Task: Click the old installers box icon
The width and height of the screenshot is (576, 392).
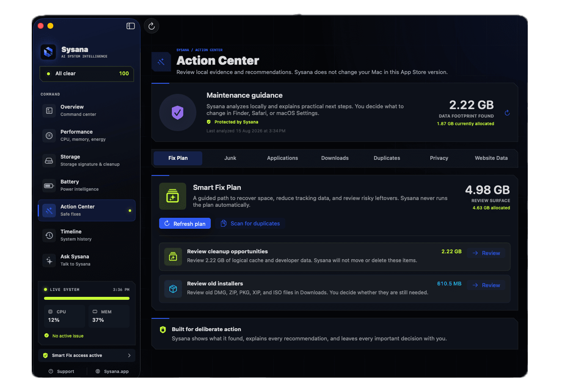Action: tap(173, 289)
